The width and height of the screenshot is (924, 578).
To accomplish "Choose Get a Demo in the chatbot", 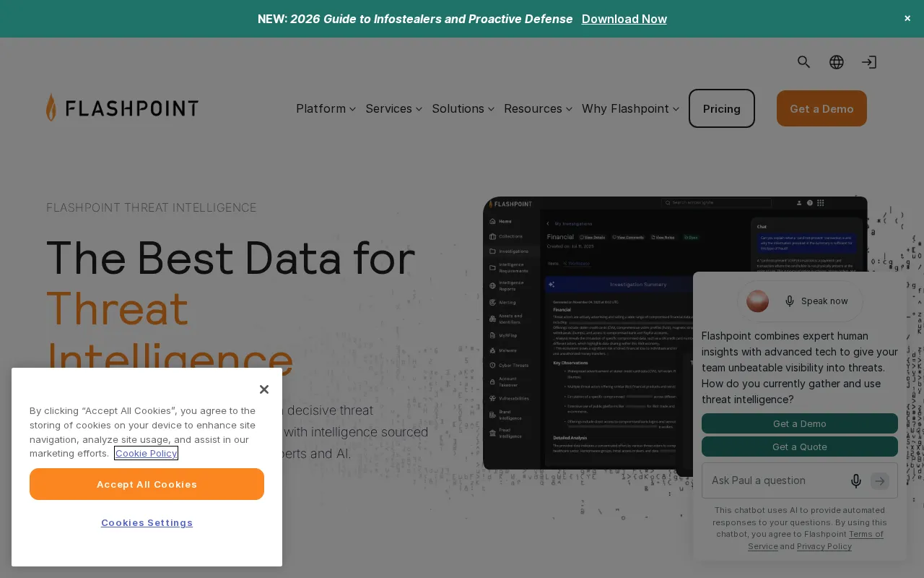I will [x=800, y=423].
